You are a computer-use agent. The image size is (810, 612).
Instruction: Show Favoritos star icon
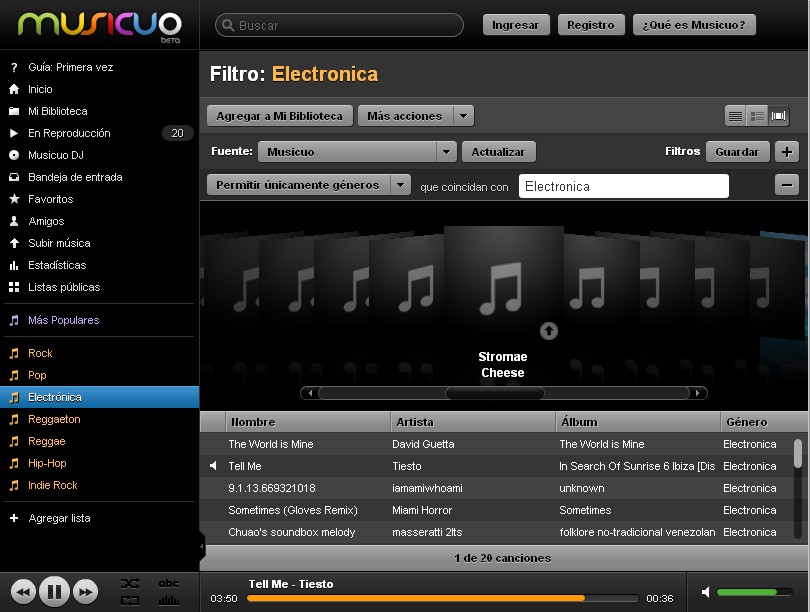14,199
